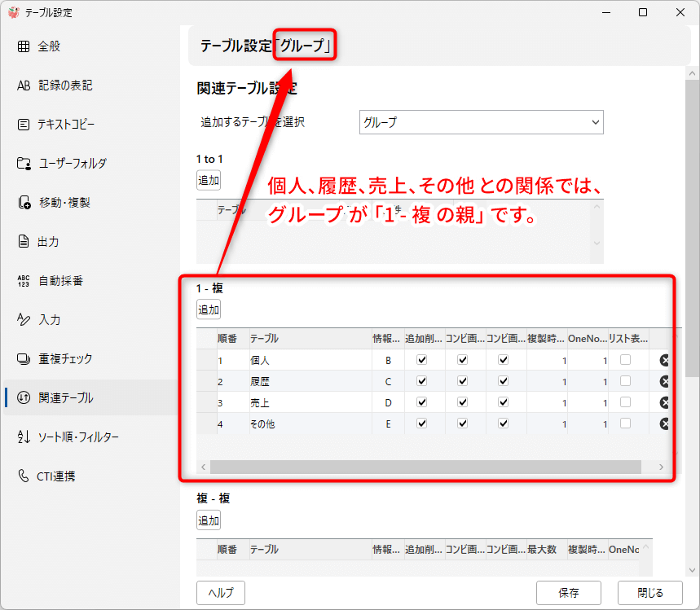Switch to the 重複チェック section
Image resolution: width=700 pixels, height=610 pixels.
pyautogui.click(x=65, y=359)
